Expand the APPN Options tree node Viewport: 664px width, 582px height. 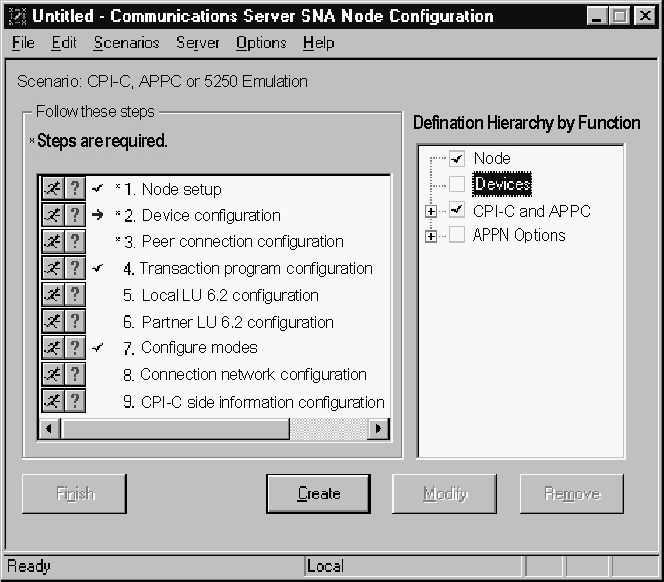[x=431, y=236]
